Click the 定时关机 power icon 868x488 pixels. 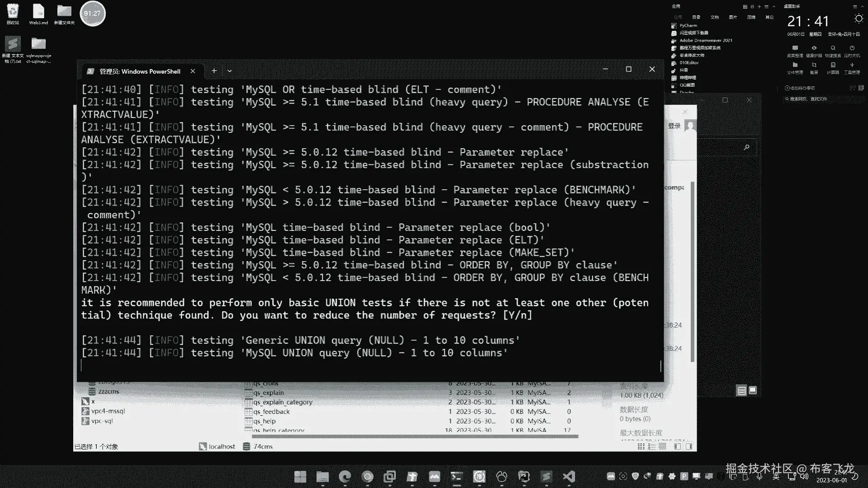pos(852,48)
